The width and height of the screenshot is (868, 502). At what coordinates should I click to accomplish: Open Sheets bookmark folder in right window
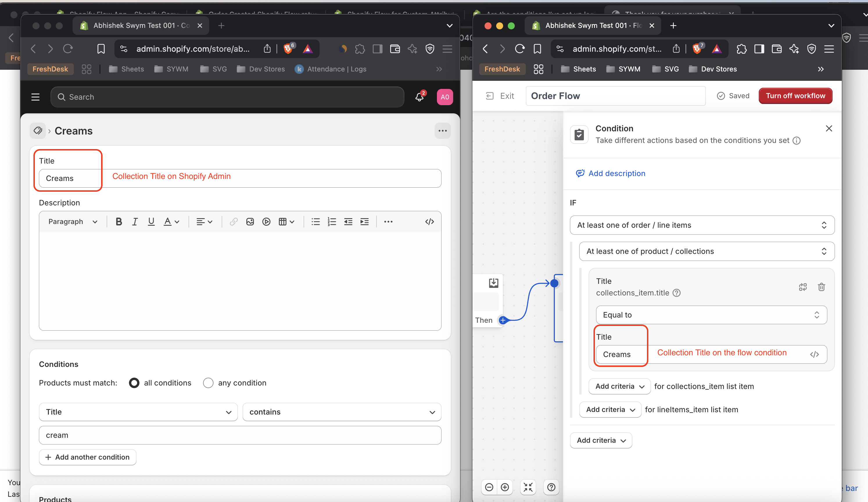click(x=578, y=69)
